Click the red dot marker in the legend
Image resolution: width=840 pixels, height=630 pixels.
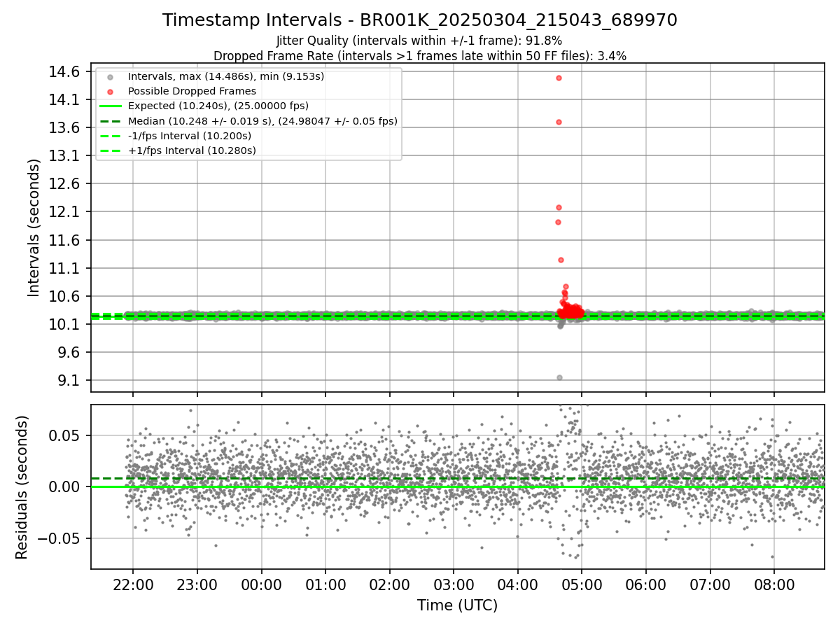[x=110, y=91]
